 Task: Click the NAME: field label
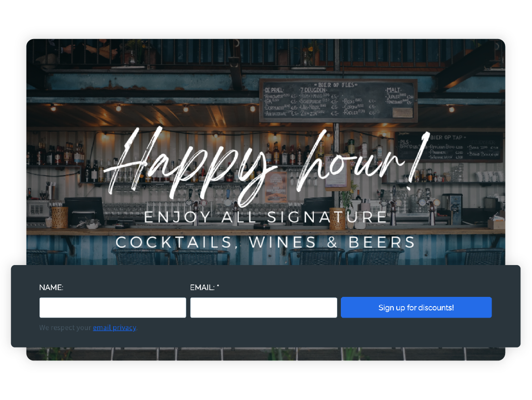pos(51,287)
